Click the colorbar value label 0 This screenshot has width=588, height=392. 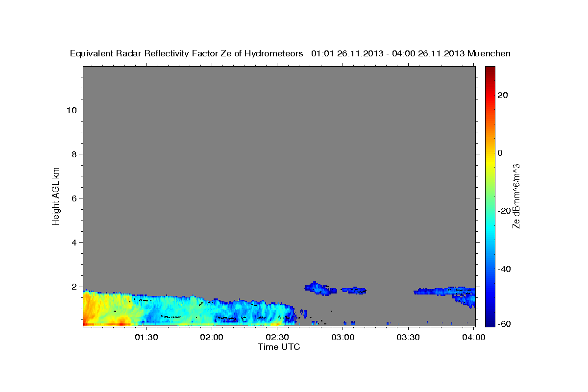pyautogui.click(x=500, y=153)
